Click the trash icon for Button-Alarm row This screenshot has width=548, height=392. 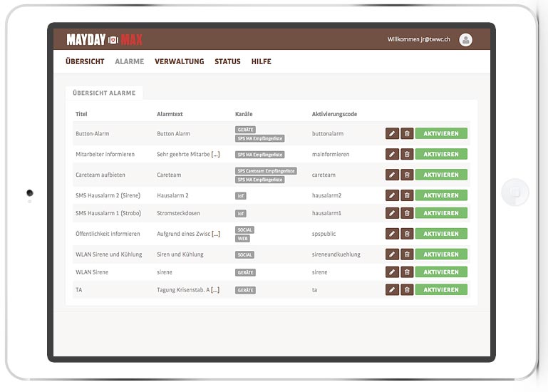tap(407, 133)
